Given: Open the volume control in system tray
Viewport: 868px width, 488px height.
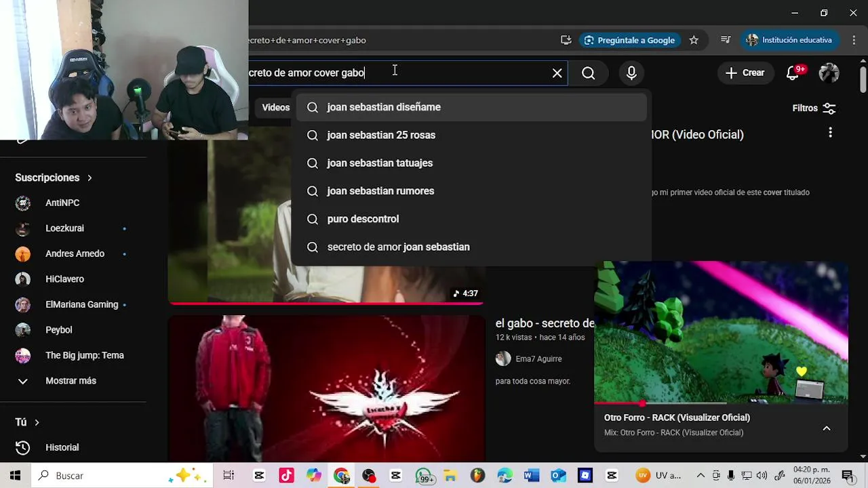Looking at the screenshot, I should pos(762,476).
